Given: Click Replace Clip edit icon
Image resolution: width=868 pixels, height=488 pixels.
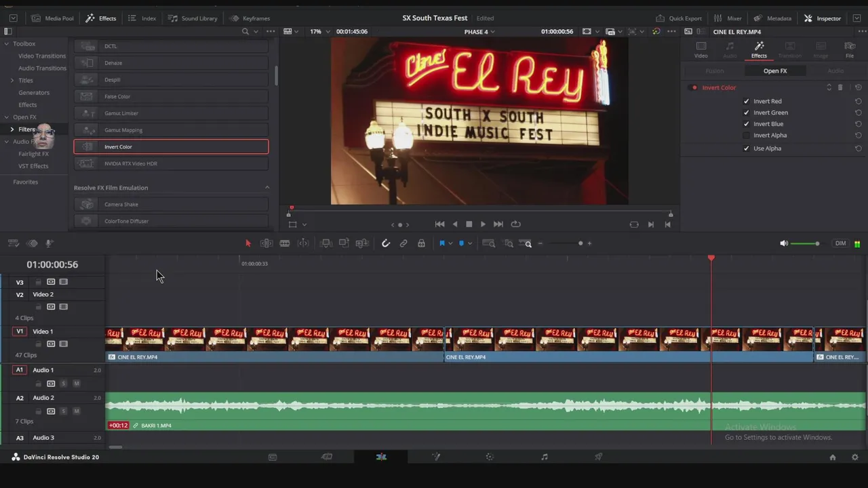Looking at the screenshot, I should 362,243.
